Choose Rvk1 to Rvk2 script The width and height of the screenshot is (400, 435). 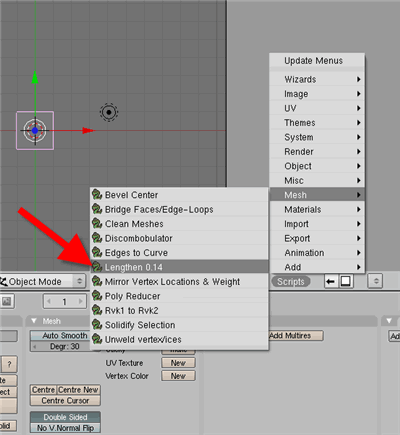point(179,310)
